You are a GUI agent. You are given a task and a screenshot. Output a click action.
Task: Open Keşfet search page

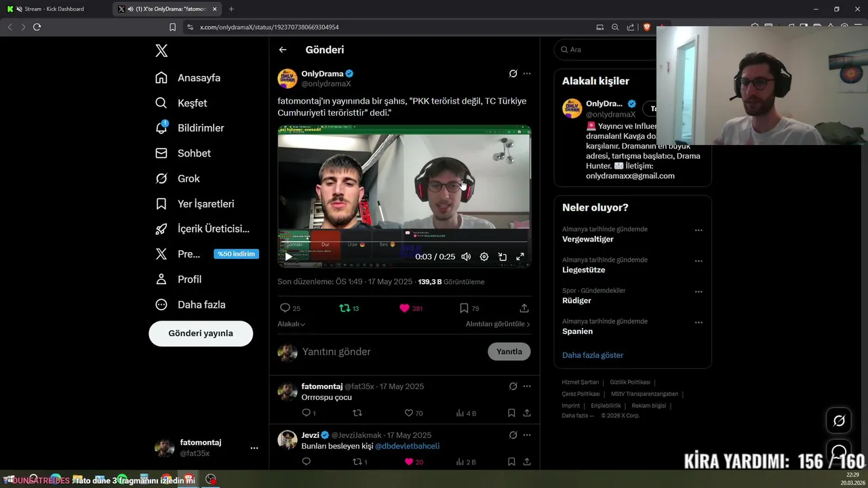click(181, 103)
